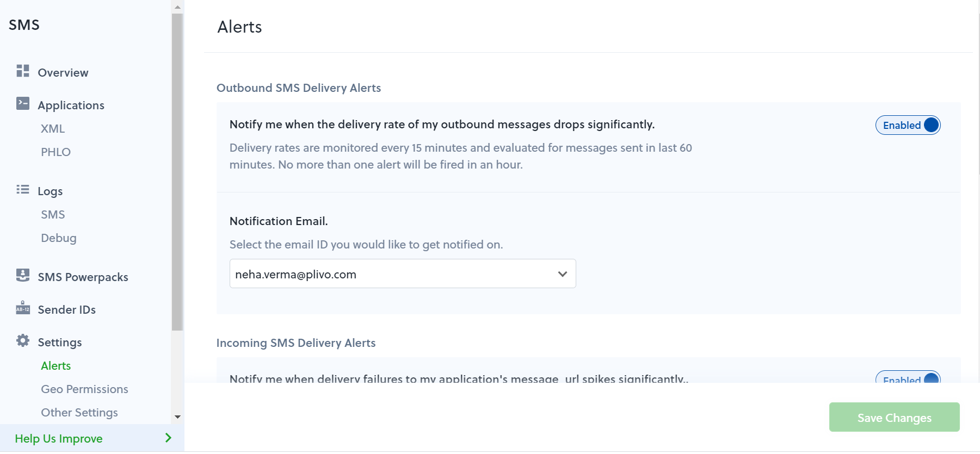Viewport: 980px width, 454px height.
Task: Click the Save Changes button
Action: click(x=894, y=417)
